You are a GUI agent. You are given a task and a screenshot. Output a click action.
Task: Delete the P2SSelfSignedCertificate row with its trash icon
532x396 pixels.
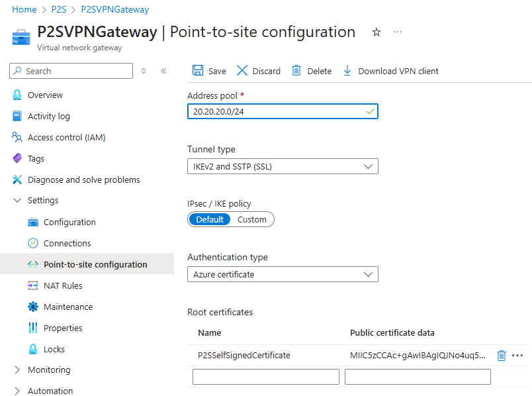click(501, 356)
